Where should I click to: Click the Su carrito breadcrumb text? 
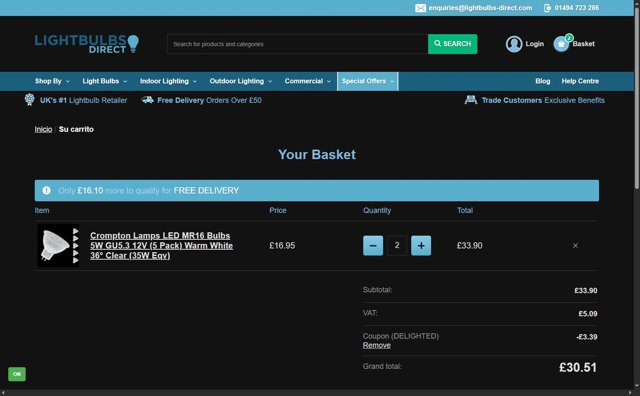[x=76, y=129]
